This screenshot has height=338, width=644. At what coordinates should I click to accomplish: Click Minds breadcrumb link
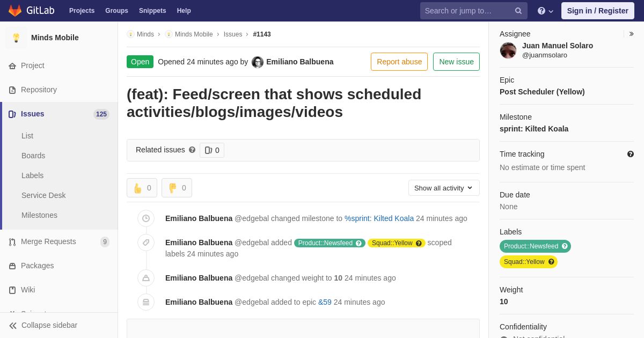pyautogui.click(x=145, y=34)
